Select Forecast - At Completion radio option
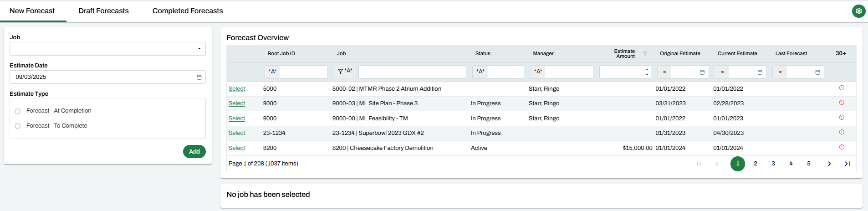868x211 pixels. (x=18, y=111)
